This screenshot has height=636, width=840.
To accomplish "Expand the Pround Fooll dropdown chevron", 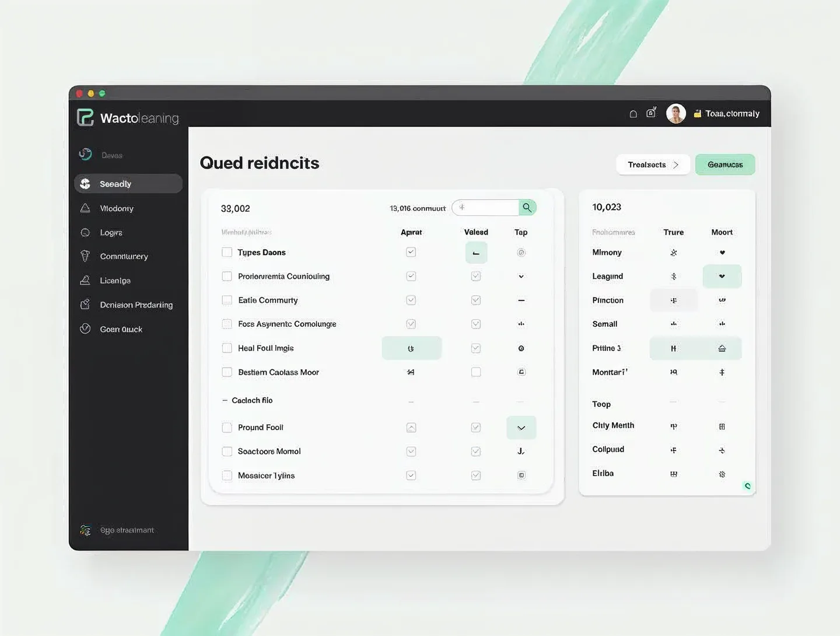I will coord(521,428).
